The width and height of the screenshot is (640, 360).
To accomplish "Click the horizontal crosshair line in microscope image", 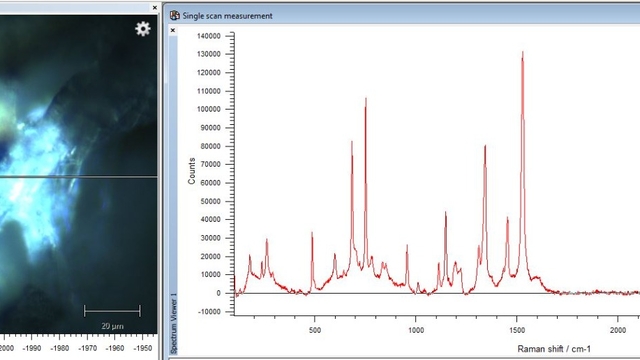I will tap(78, 177).
